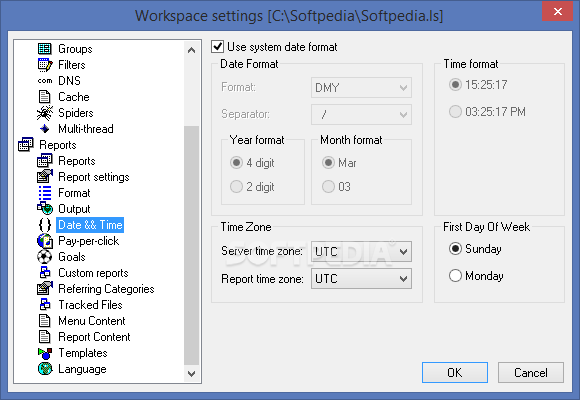Click the Groups icon in the tree
Screen dimensions: 580x400
[45, 48]
